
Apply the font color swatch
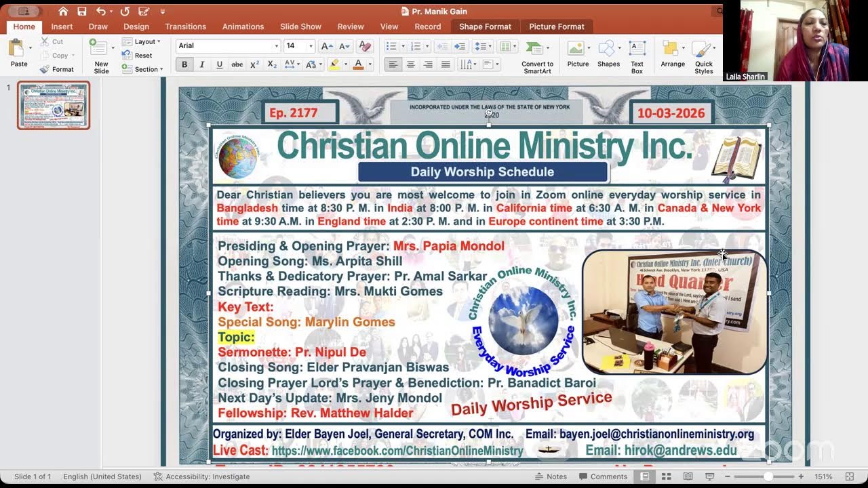click(x=358, y=64)
